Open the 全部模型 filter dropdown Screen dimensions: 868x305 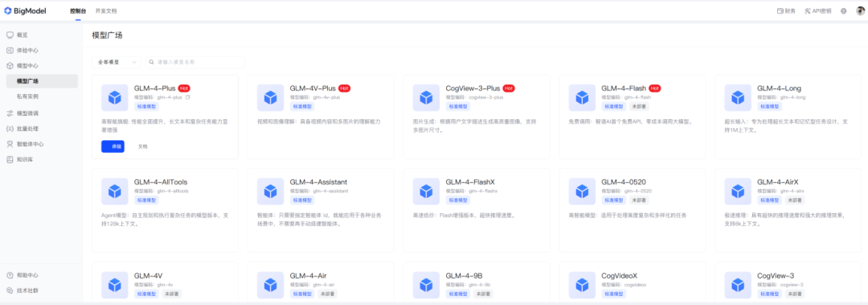click(117, 62)
